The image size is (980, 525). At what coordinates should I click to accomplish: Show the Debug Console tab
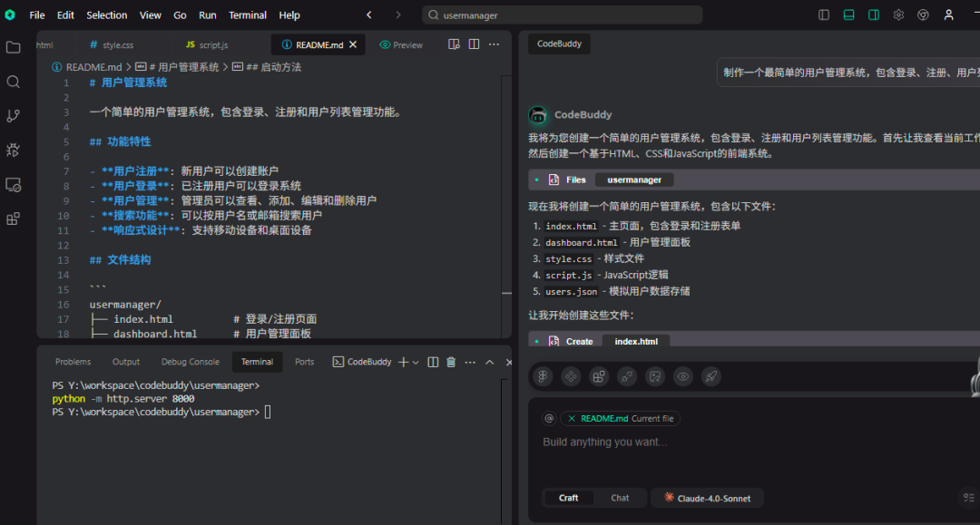point(190,362)
